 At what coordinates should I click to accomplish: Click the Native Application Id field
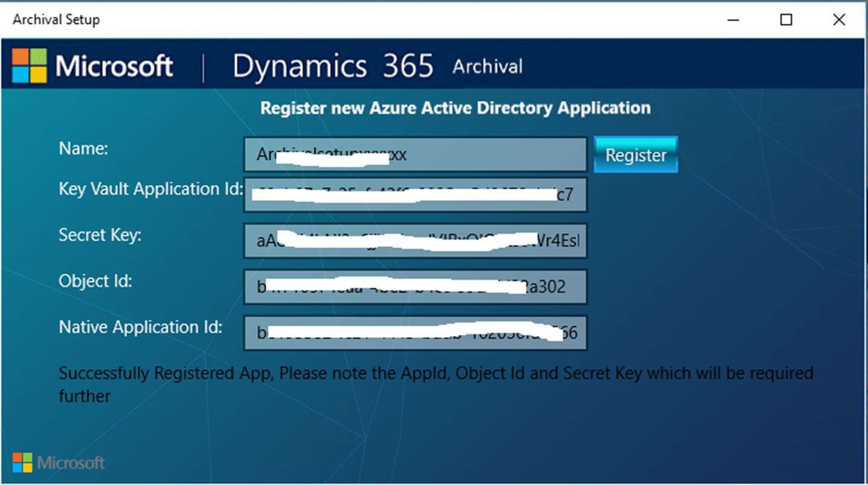point(415,332)
